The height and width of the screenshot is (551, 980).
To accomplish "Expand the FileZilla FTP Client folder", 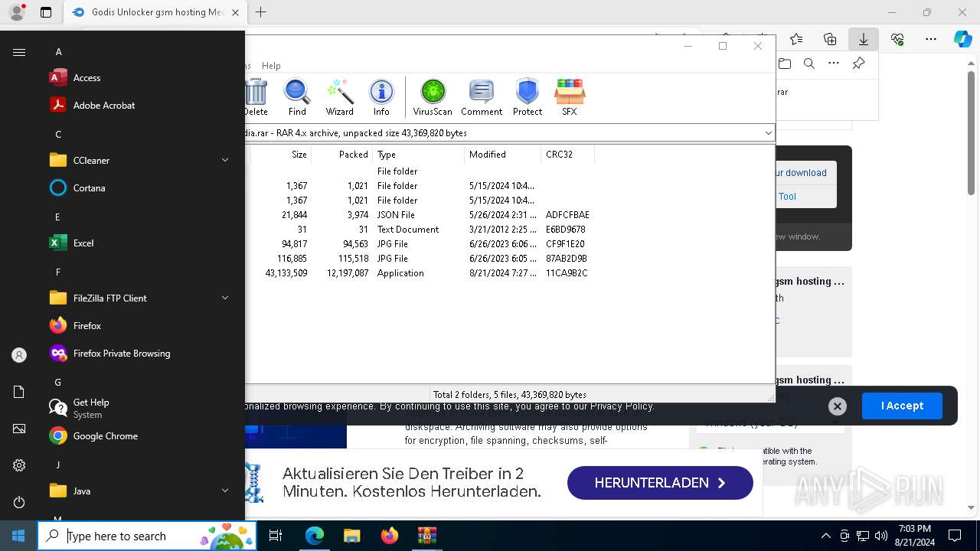I will [x=225, y=298].
